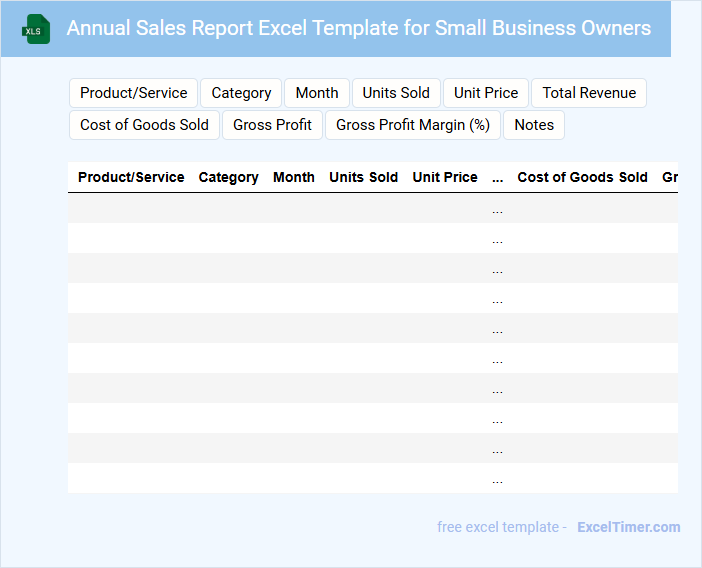702x568 pixels.
Task: Click the Category column header in table
Action: [x=229, y=177]
